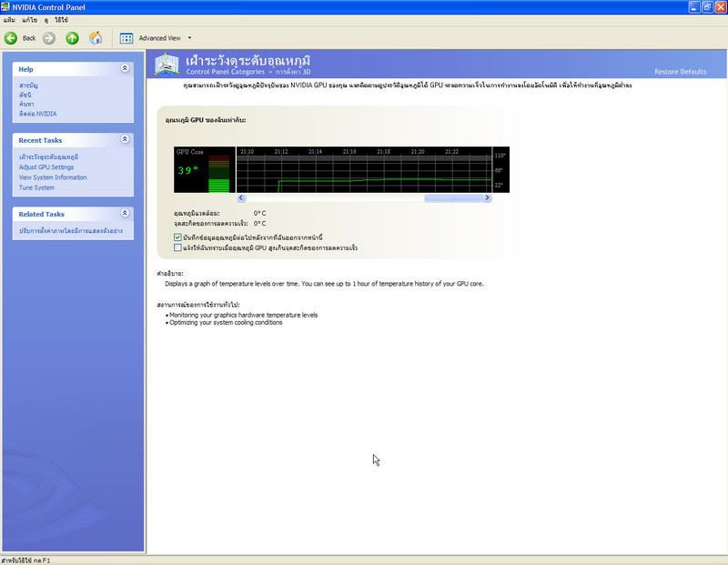This screenshot has height=565, width=728.
Task: Click Restore Defaults
Action: point(680,72)
